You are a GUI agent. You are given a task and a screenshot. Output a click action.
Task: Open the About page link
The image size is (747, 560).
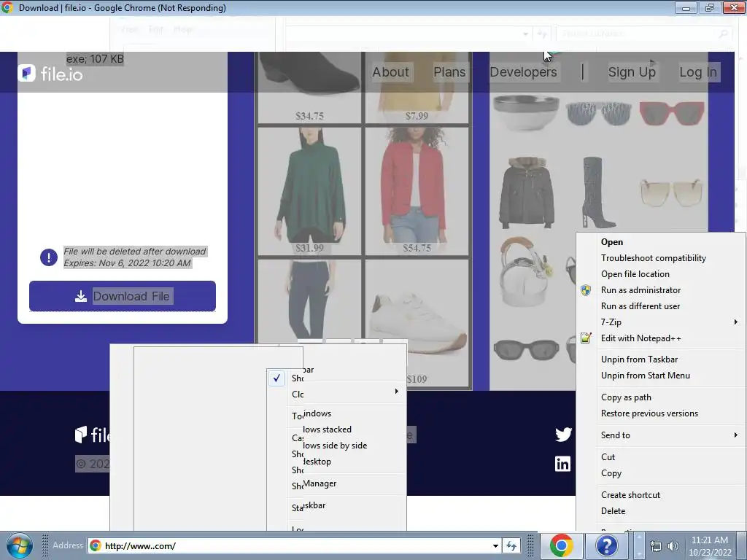[391, 72]
